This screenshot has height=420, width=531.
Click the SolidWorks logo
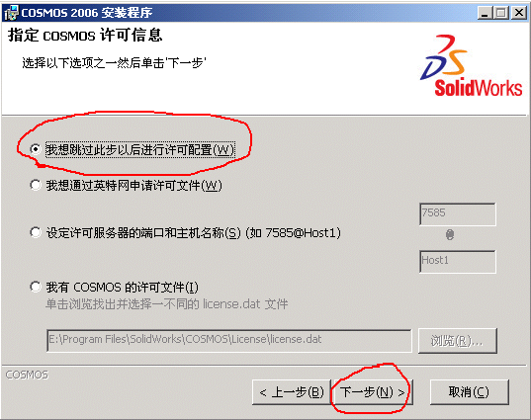[x=471, y=65]
